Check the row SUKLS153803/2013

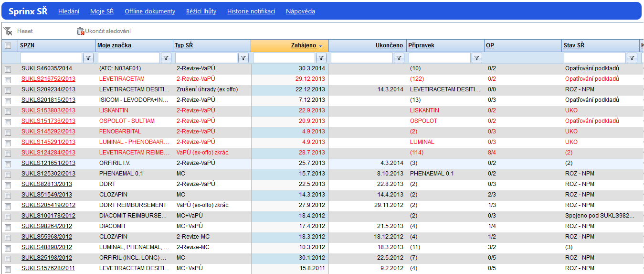(x=8, y=111)
